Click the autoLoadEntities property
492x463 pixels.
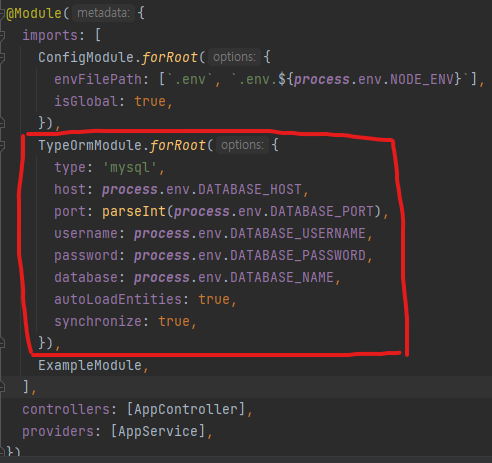coord(118,299)
